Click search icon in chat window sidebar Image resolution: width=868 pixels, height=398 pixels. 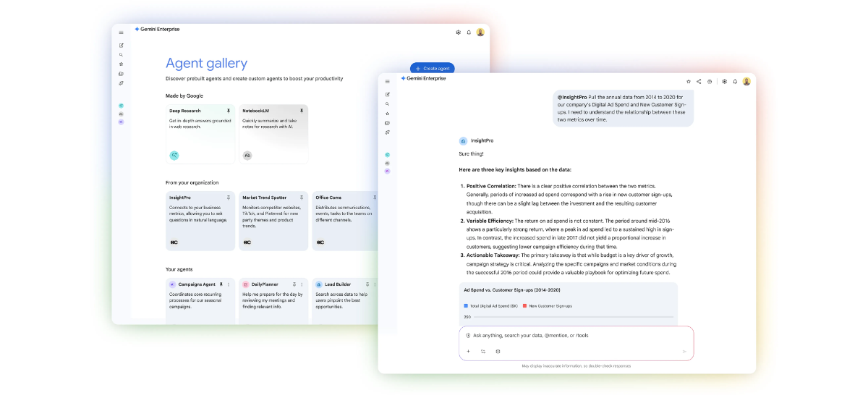click(x=388, y=104)
